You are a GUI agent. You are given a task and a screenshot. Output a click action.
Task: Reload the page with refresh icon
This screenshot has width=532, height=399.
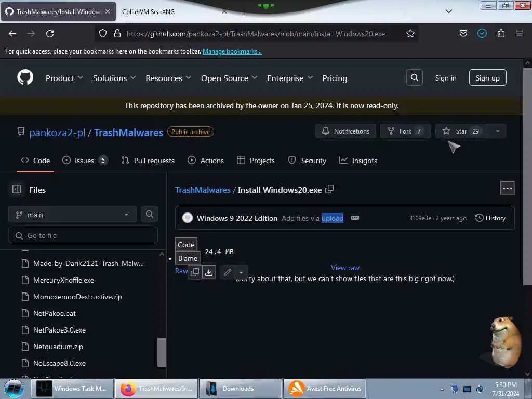(50, 34)
